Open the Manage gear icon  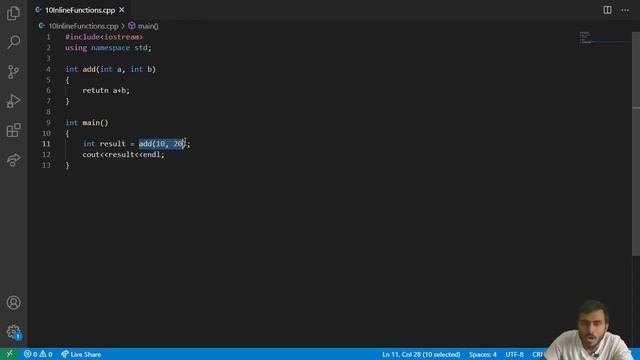click(x=13, y=332)
